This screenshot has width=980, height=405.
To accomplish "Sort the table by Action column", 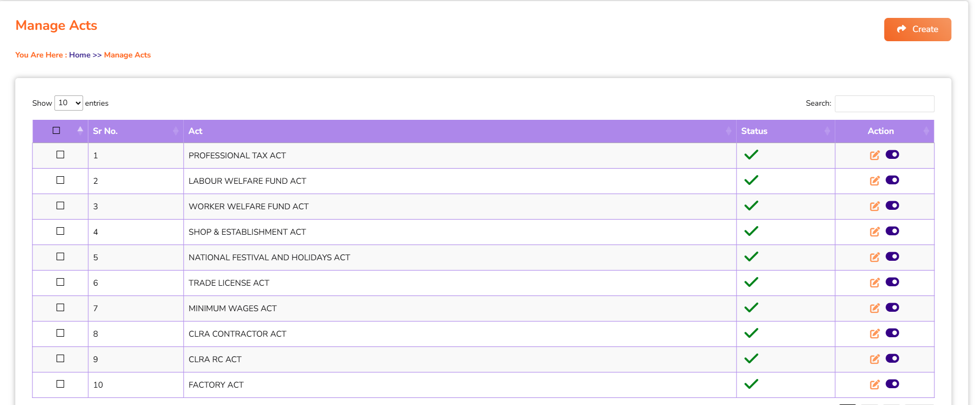I will 885,131.
